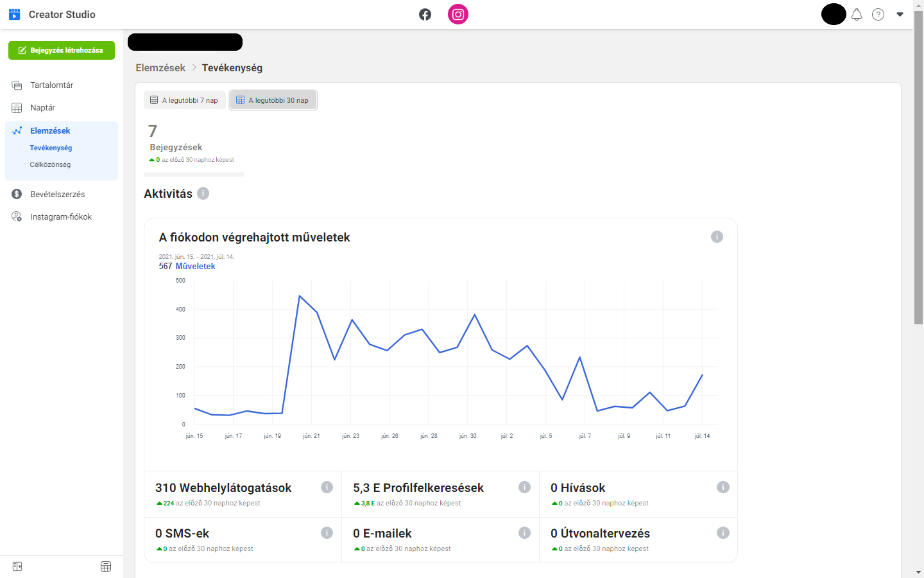Click the Instagram-fiókok account icon
Image resolution: width=924 pixels, height=578 pixels.
click(x=17, y=216)
